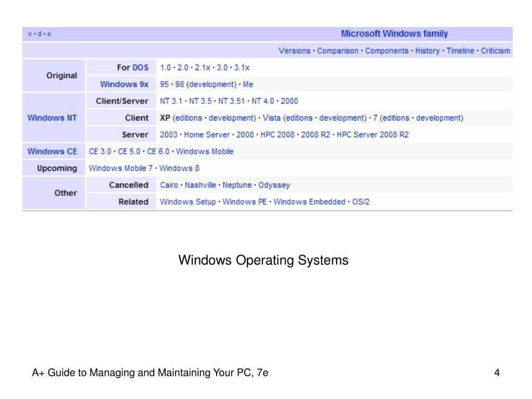Open the Windows Me link

(x=248, y=84)
